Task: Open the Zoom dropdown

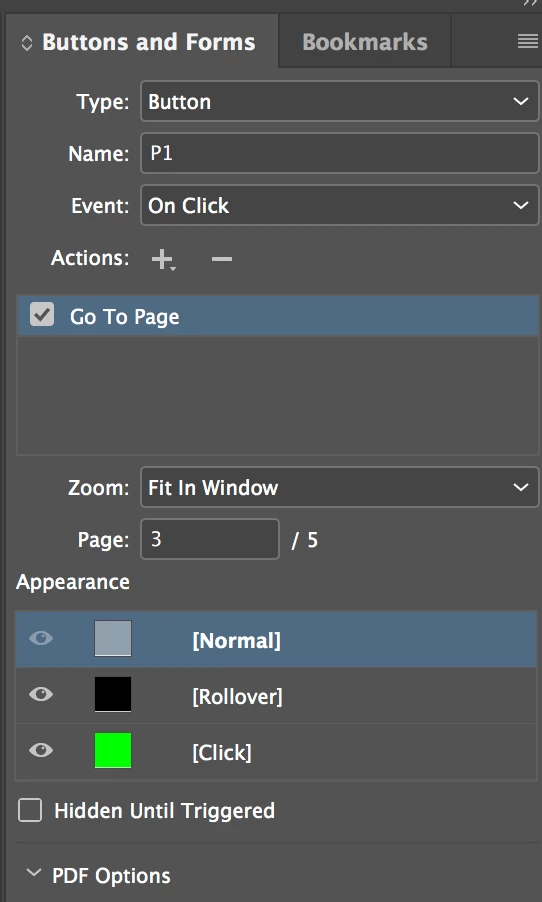Action: tap(339, 487)
